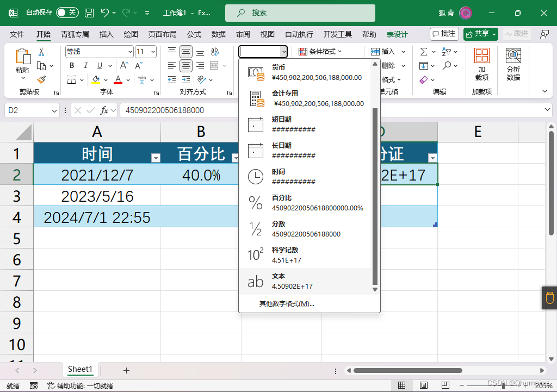557x392 pixels.
Task: Toggle Bold formatting
Action: (x=72, y=66)
